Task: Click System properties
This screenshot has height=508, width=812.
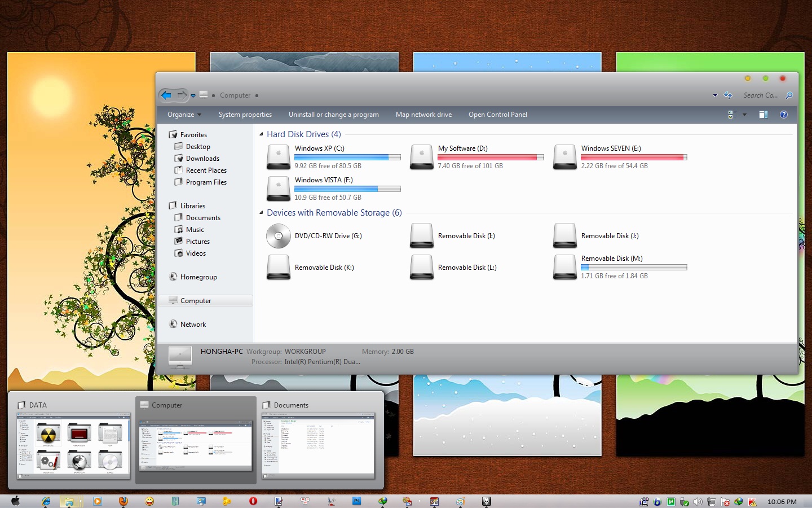Action: (245, 115)
